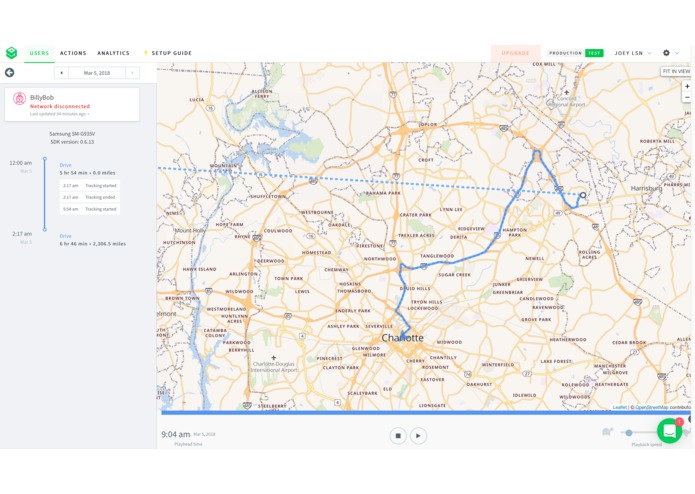Click BillyBob's user avatar icon

[19, 98]
